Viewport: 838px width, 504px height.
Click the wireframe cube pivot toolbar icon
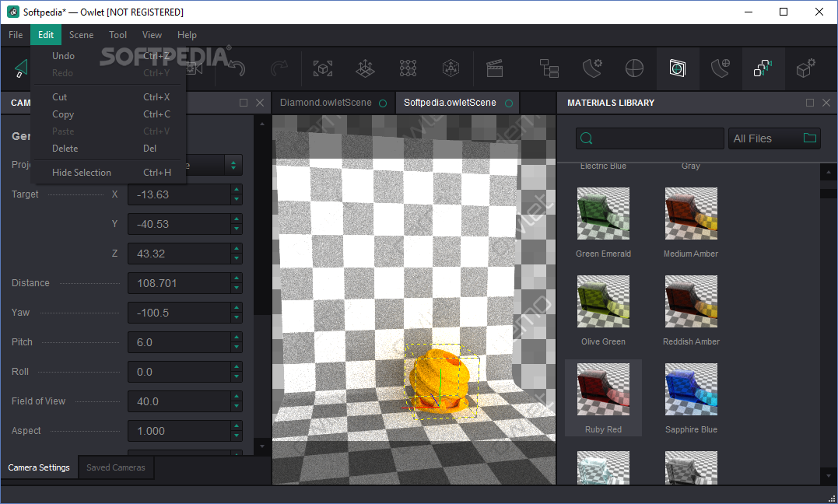(451, 68)
